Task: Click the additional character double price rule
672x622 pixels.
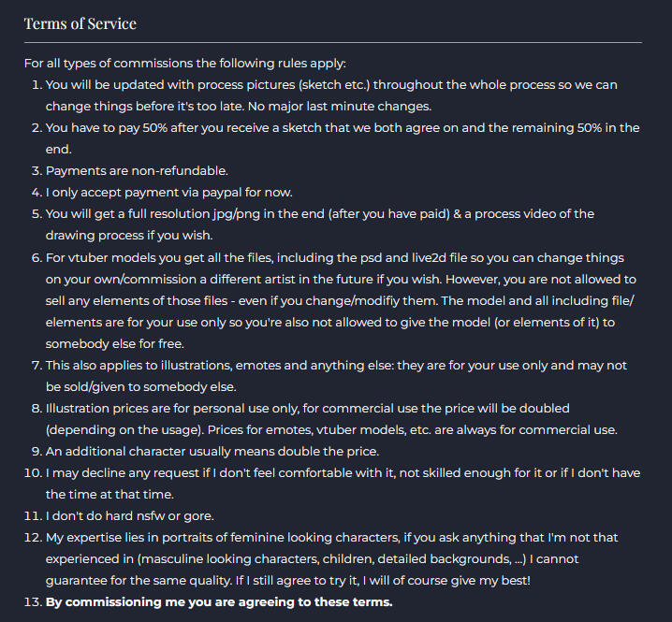Action: [x=200, y=452]
